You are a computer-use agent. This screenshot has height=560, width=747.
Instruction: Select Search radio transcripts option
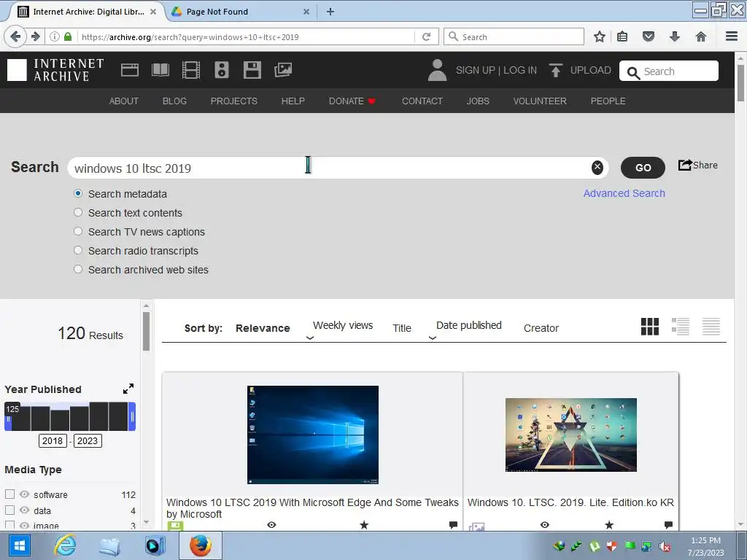click(x=78, y=251)
